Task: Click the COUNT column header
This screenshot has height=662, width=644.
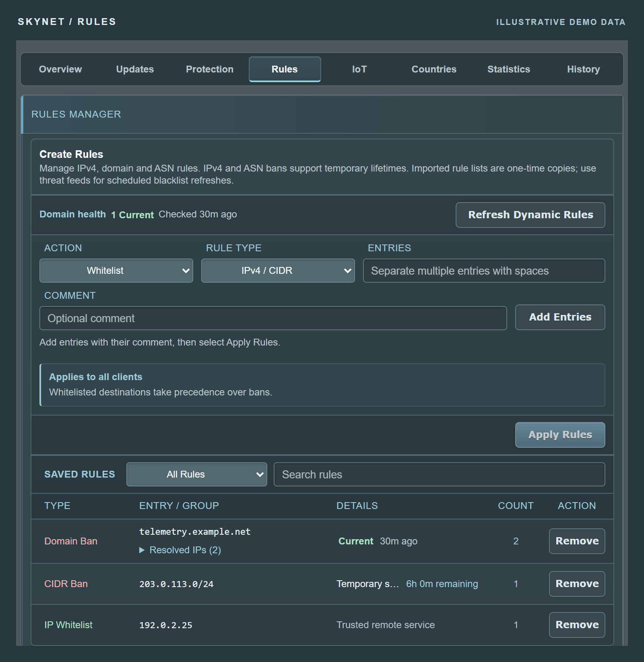Action: tap(516, 506)
